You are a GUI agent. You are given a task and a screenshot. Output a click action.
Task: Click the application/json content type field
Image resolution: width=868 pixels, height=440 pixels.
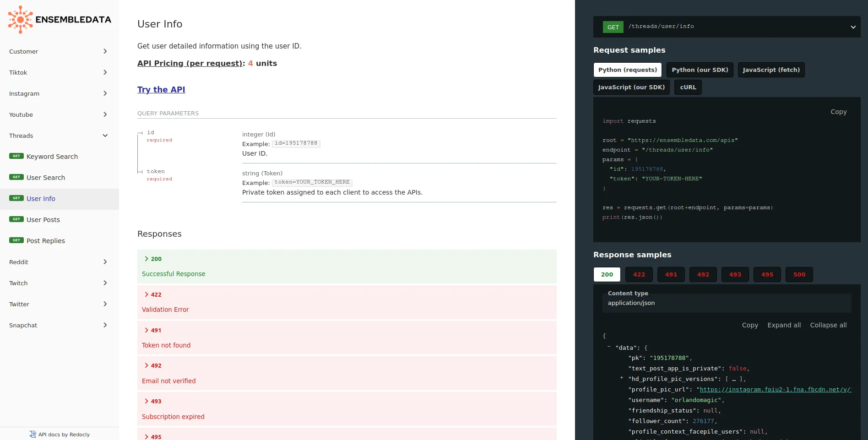coord(727,303)
